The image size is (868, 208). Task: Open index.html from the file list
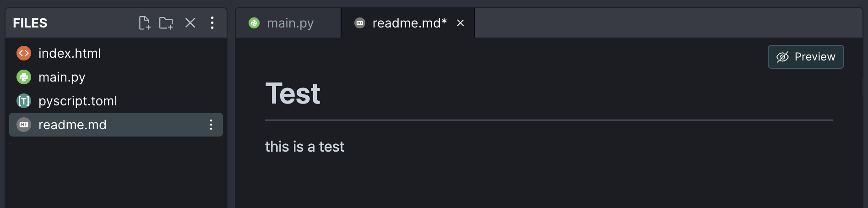pos(70,54)
